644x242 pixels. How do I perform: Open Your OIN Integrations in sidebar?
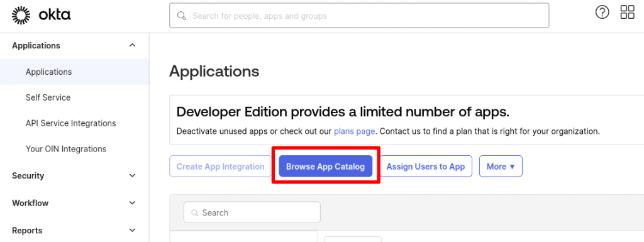coord(65,149)
